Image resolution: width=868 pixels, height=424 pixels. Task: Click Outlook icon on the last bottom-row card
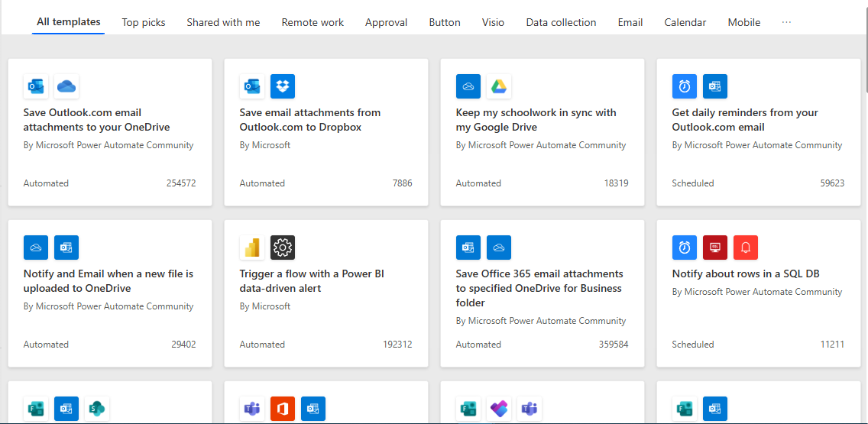pyautogui.click(x=715, y=409)
